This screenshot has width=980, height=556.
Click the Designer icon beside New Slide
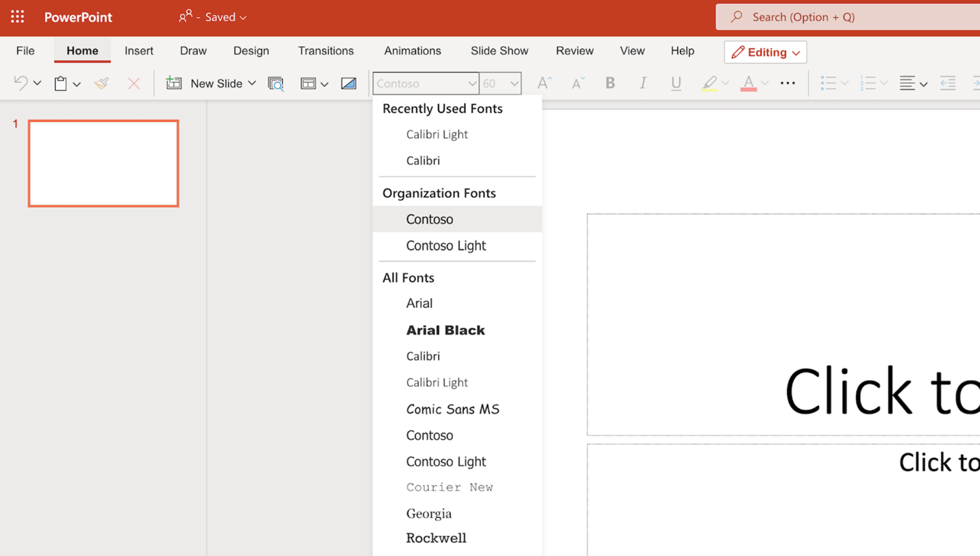point(275,84)
